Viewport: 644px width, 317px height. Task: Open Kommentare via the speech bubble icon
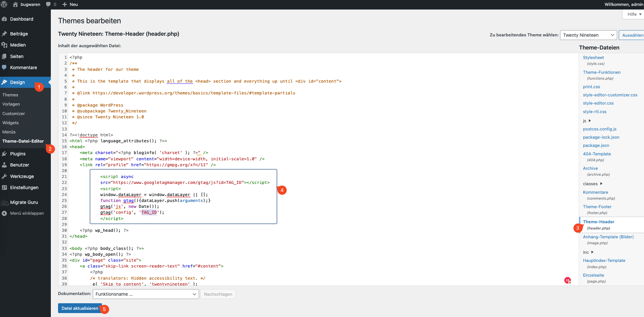tap(5, 68)
